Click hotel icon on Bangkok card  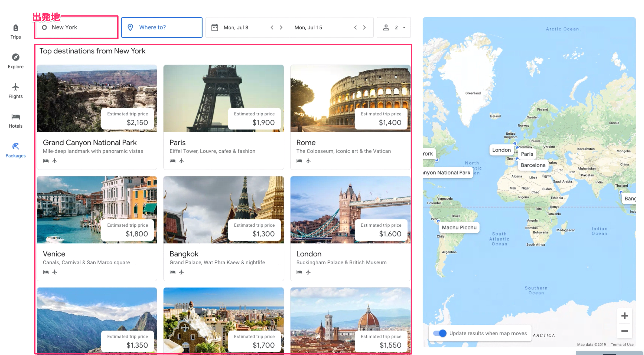tap(172, 272)
